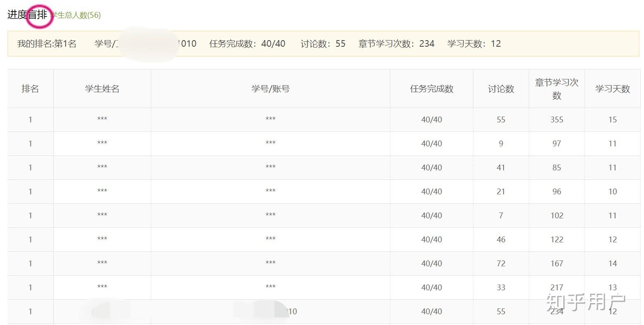Click the 排名 column header
The height and width of the screenshot is (325, 644).
click(x=30, y=88)
